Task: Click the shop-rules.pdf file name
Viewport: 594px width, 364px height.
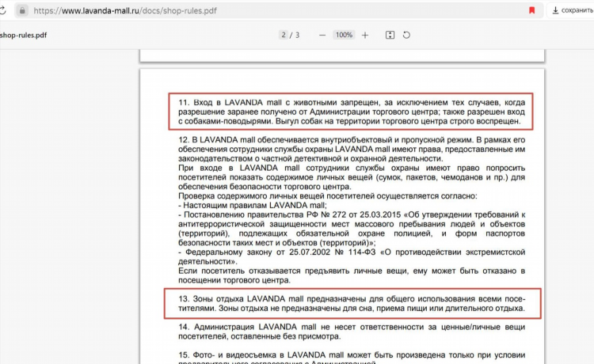Action: point(24,35)
